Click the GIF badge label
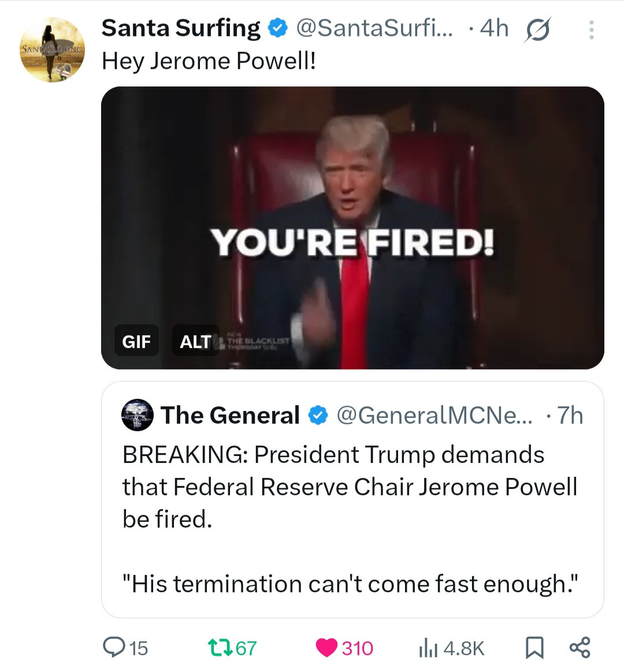 [136, 341]
